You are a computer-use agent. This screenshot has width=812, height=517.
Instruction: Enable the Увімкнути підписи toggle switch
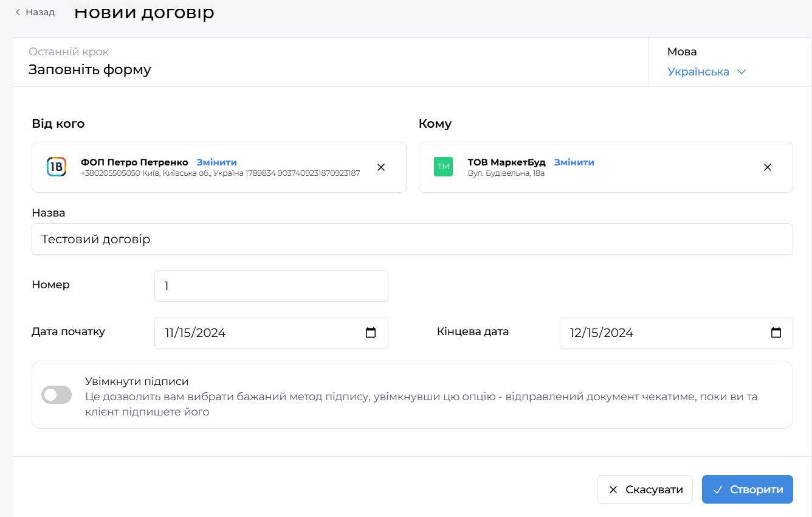coord(57,395)
